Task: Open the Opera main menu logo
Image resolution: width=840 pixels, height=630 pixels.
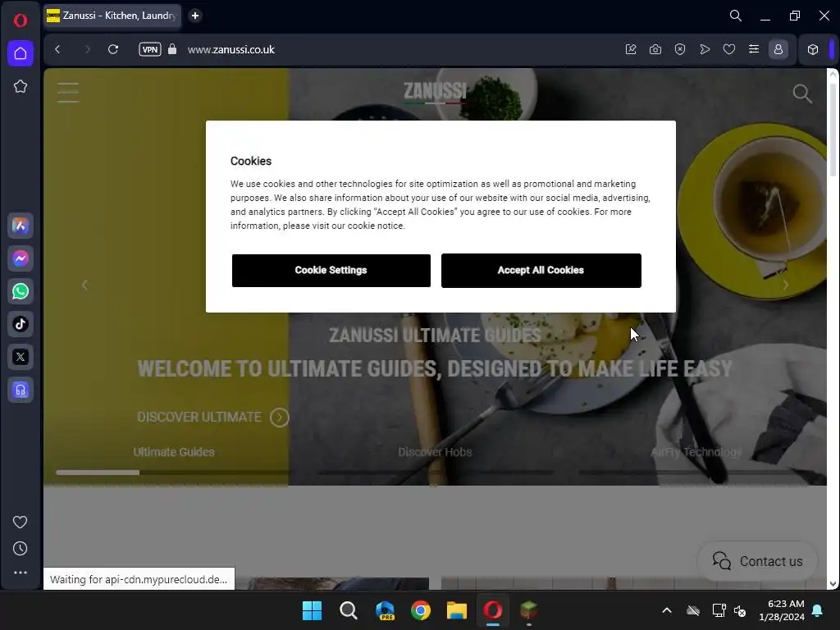Action: pos(21,21)
